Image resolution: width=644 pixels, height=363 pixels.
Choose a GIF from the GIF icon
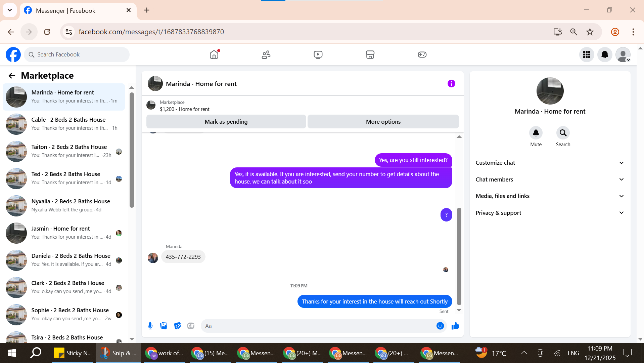pos(191,326)
